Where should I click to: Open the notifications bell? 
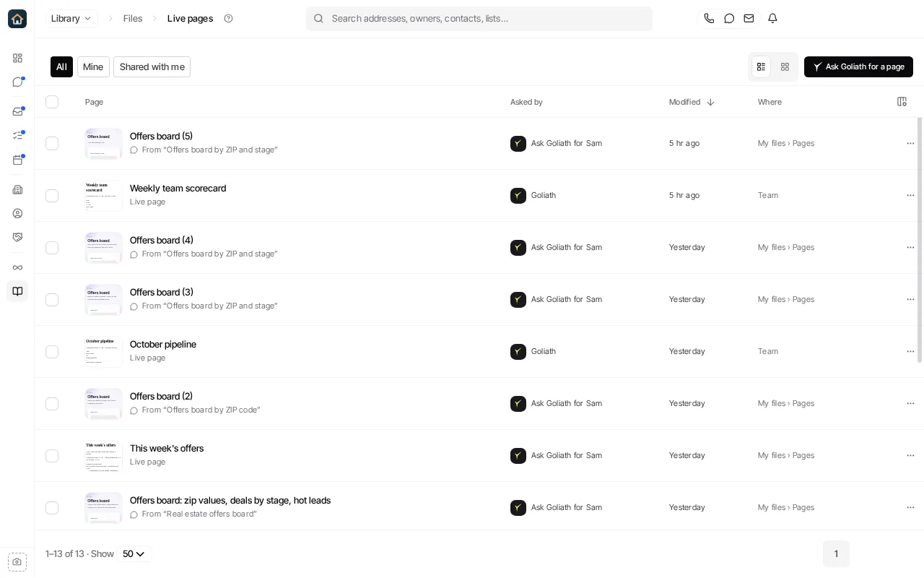(x=772, y=19)
